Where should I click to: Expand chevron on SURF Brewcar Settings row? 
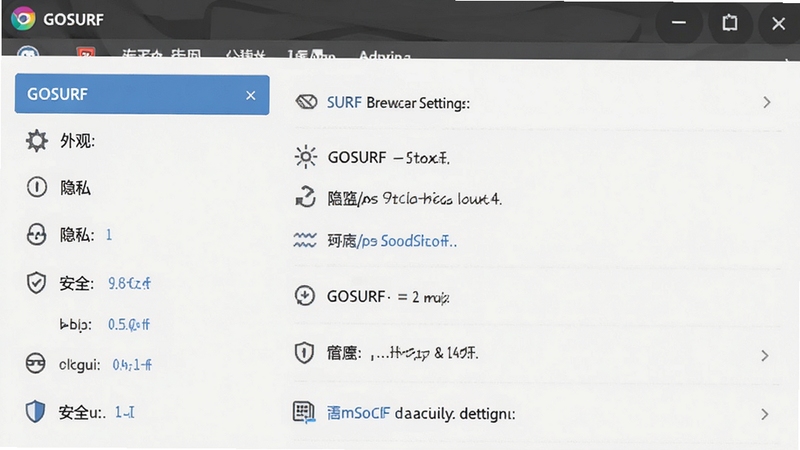tap(766, 103)
